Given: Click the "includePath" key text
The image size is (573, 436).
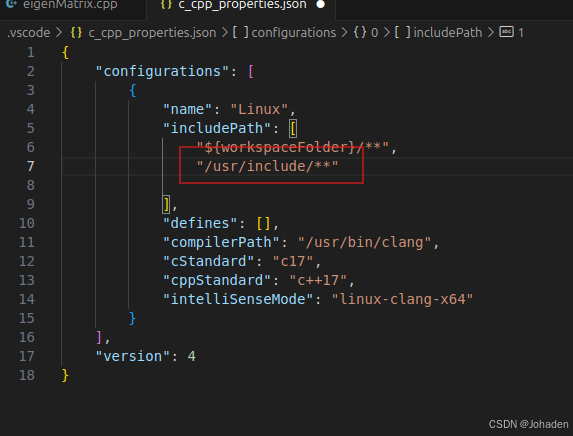Looking at the screenshot, I should click(x=217, y=128).
